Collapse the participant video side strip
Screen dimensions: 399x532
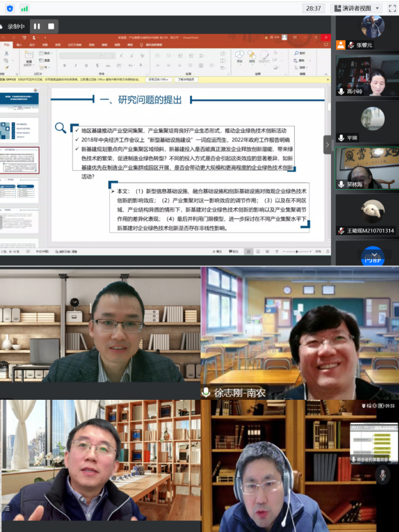click(x=328, y=144)
